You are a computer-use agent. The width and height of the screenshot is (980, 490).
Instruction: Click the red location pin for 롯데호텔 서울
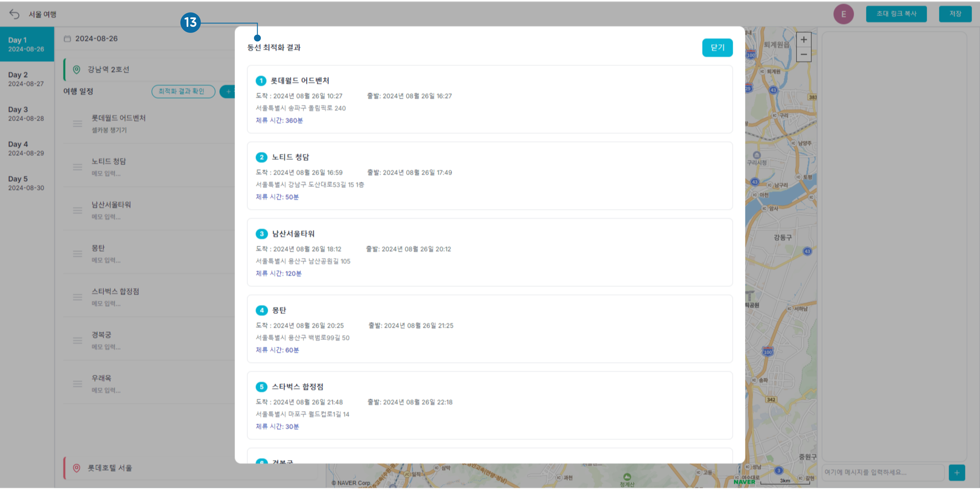pos(76,468)
